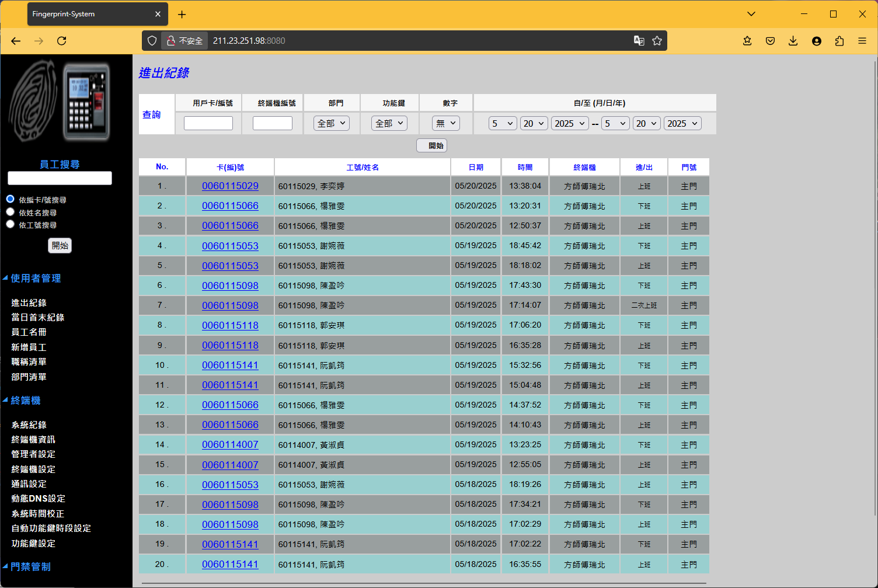The height and width of the screenshot is (588, 878).
Task: Select search by name radio
Action: [10, 212]
